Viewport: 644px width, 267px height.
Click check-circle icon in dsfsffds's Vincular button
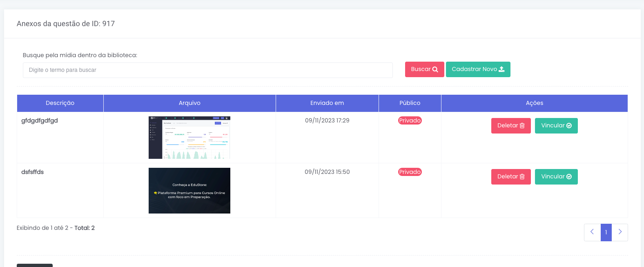[569, 177]
